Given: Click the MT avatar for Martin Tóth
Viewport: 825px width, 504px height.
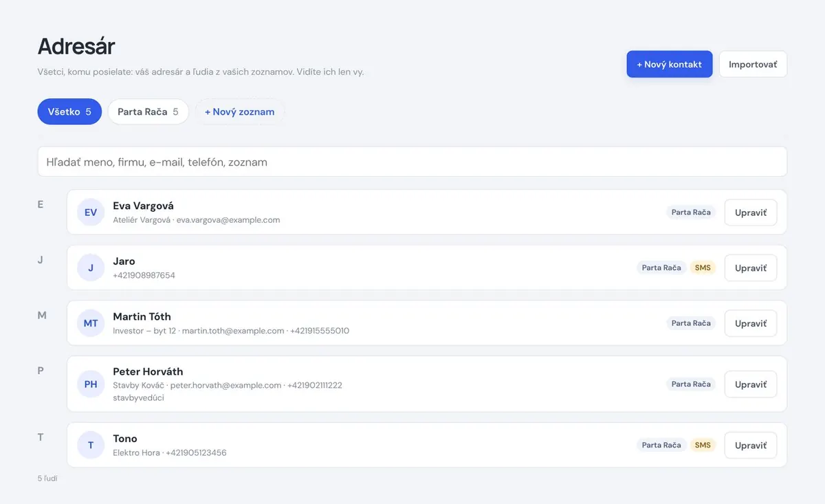Looking at the screenshot, I should (91, 323).
